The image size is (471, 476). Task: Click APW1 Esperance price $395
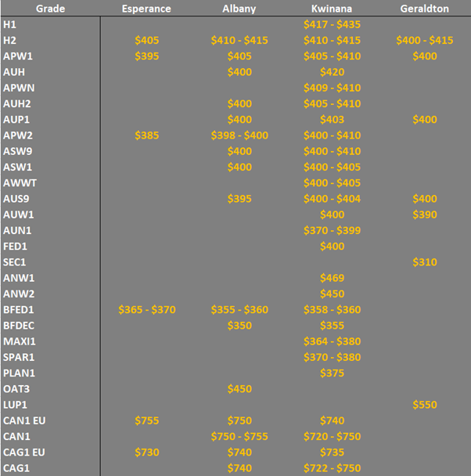[x=147, y=56]
